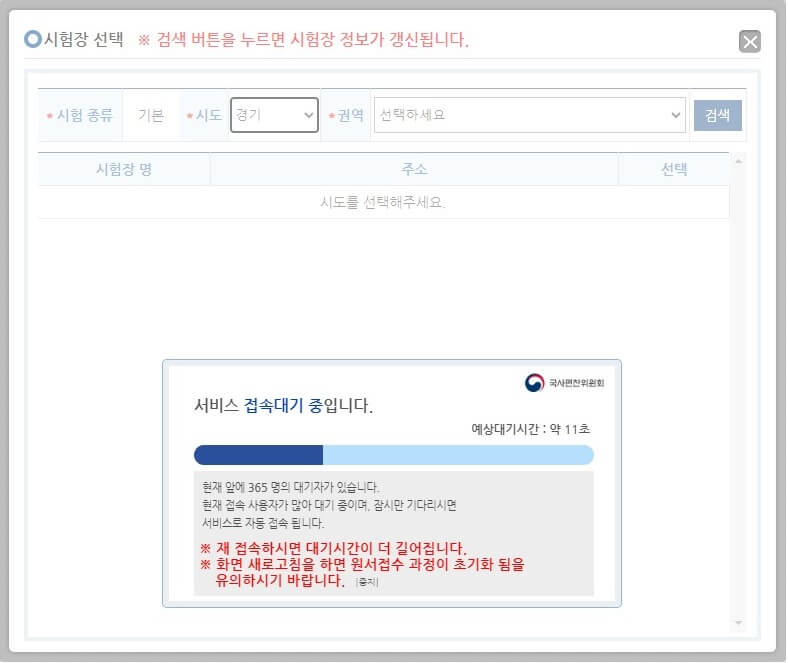Click the 시험 종류 label

[x=84, y=115]
